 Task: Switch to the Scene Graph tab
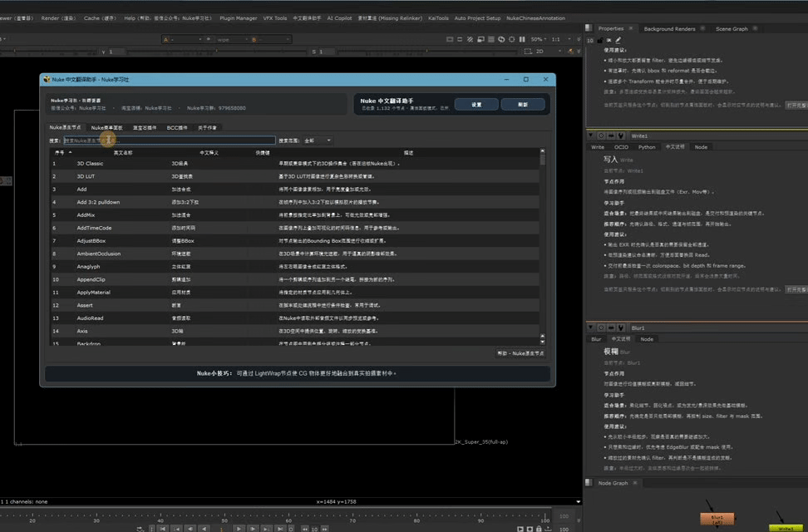[732, 29]
